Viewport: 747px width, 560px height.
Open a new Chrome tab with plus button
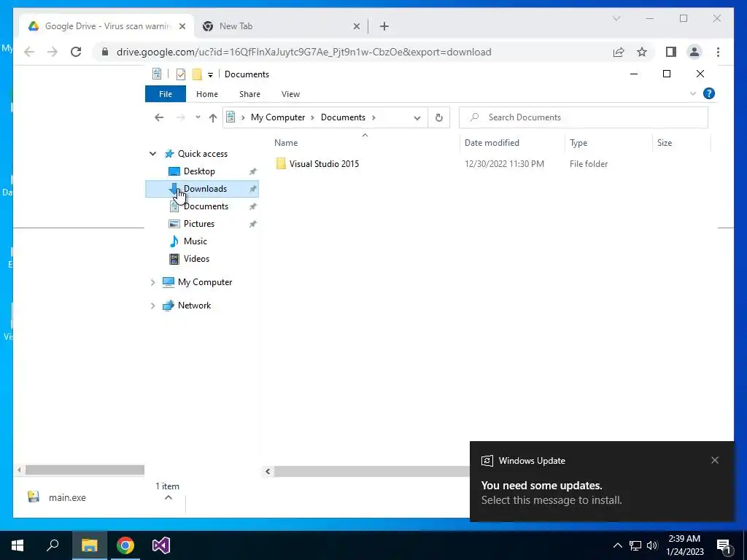click(384, 26)
